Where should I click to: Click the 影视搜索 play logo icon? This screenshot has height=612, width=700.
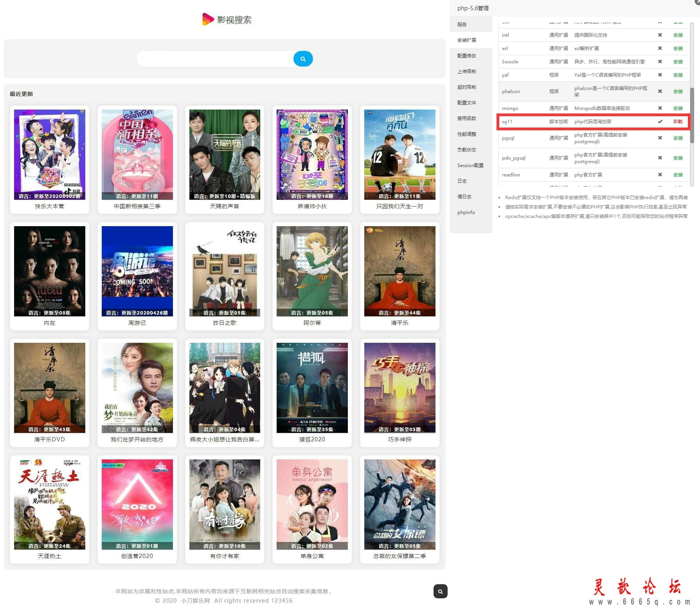point(207,19)
